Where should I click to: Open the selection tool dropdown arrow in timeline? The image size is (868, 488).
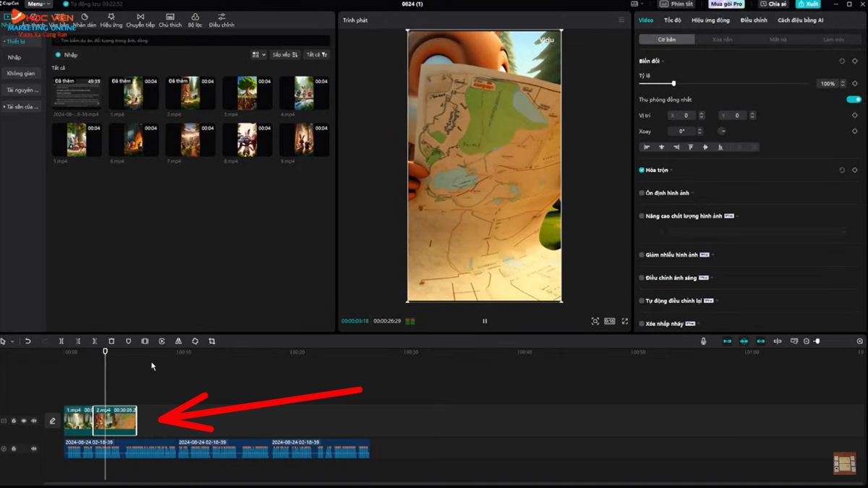[x=12, y=341]
